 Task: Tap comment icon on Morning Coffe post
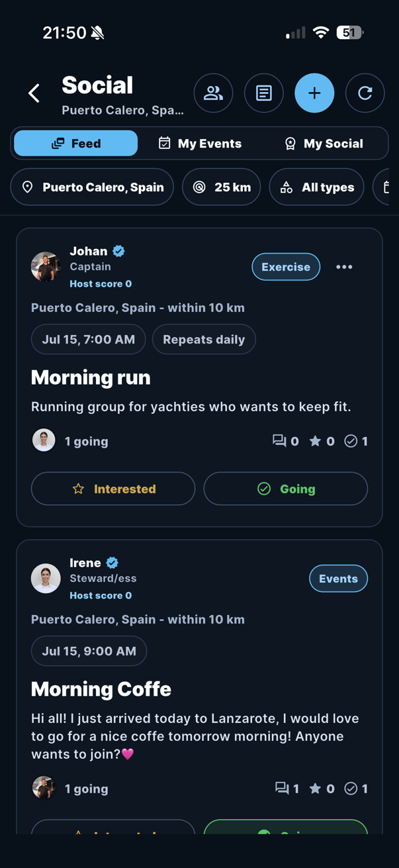tap(282, 789)
